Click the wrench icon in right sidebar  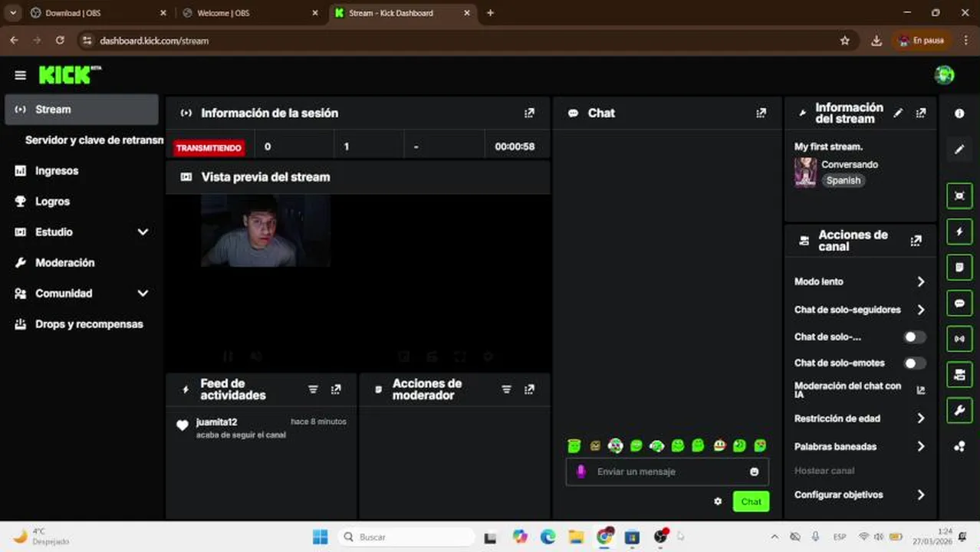pos(959,410)
